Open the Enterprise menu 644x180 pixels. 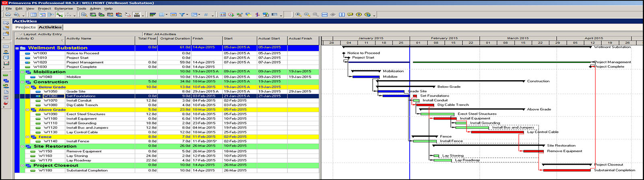click(x=64, y=8)
